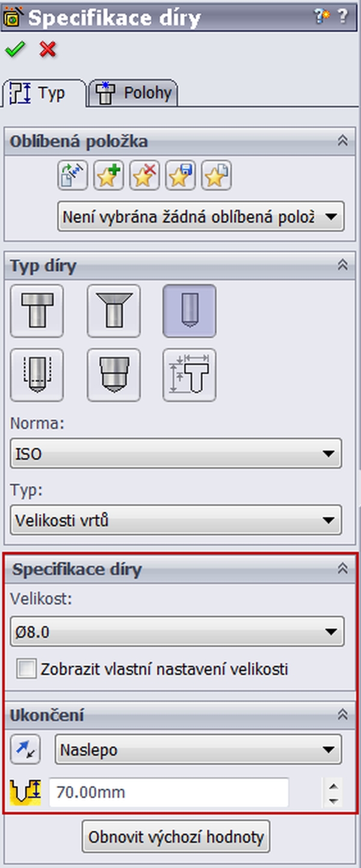
Task: Enable Zobrazit vlastní nastavení velikosti checkbox
Action: (26, 669)
